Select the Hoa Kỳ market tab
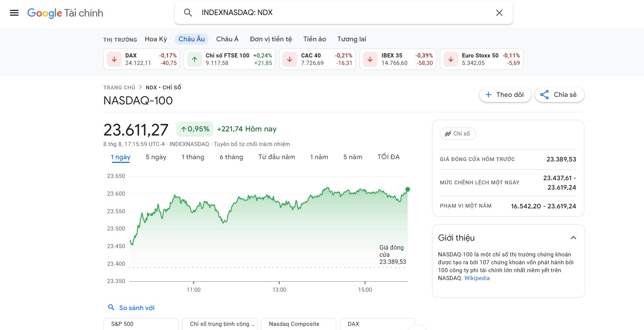 pos(156,39)
